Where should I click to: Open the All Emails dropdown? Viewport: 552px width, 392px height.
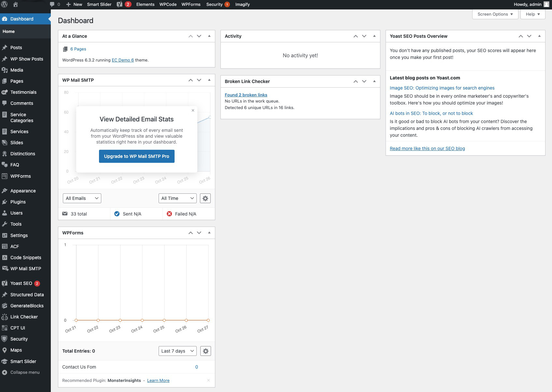[82, 198]
